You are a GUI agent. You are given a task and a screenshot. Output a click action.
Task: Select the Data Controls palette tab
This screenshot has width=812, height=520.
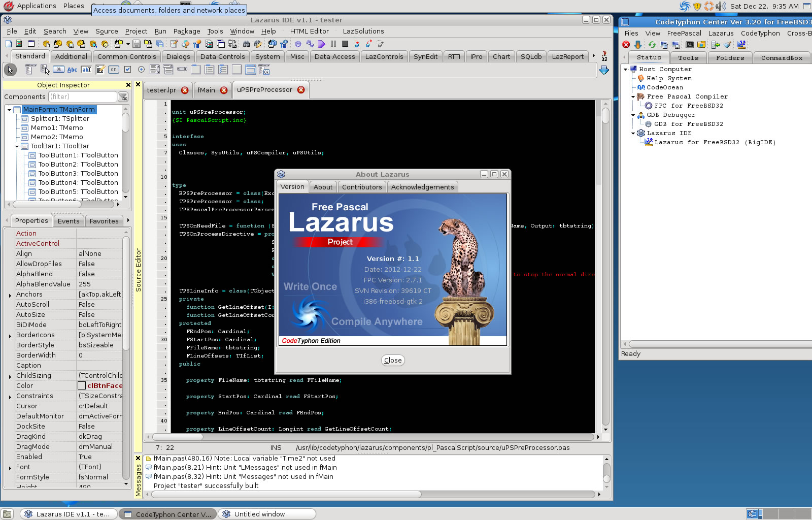[222, 56]
